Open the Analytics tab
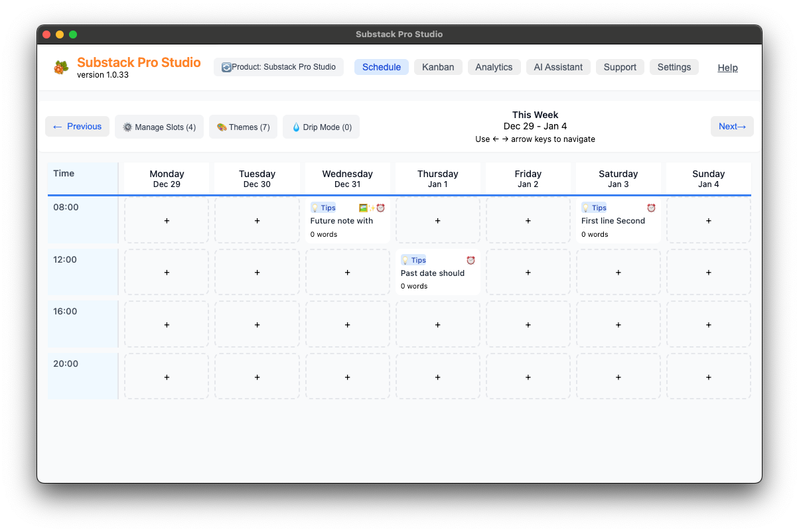 tap(494, 67)
